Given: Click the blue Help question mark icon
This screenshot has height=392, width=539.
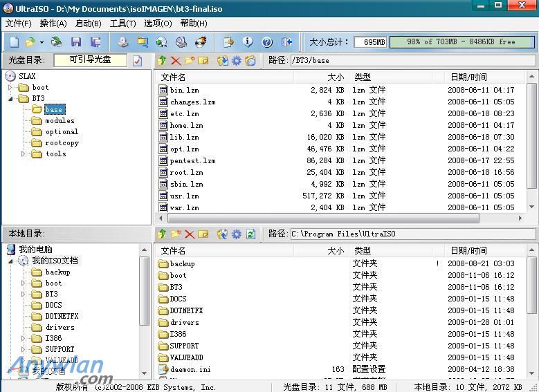Looking at the screenshot, I should pyautogui.click(x=267, y=42).
